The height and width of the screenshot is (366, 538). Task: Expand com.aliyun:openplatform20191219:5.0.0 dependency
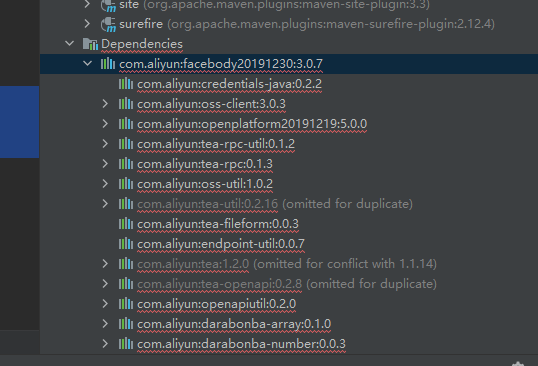pos(105,123)
